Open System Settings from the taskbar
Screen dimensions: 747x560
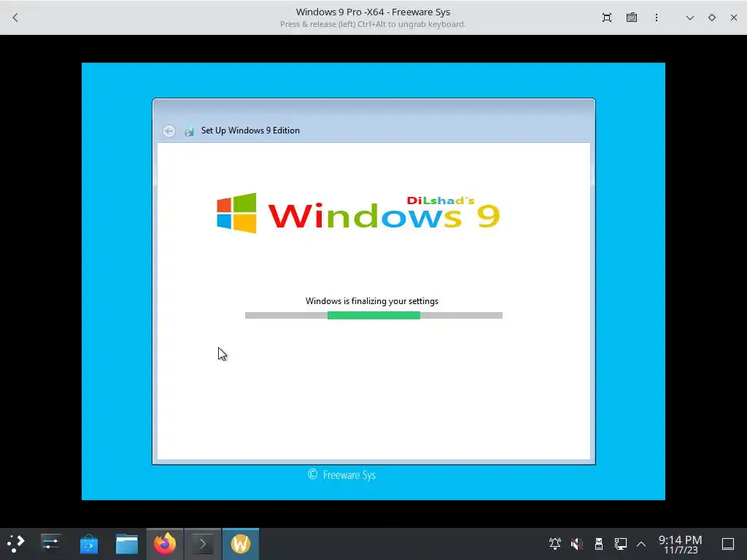tap(50, 544)
